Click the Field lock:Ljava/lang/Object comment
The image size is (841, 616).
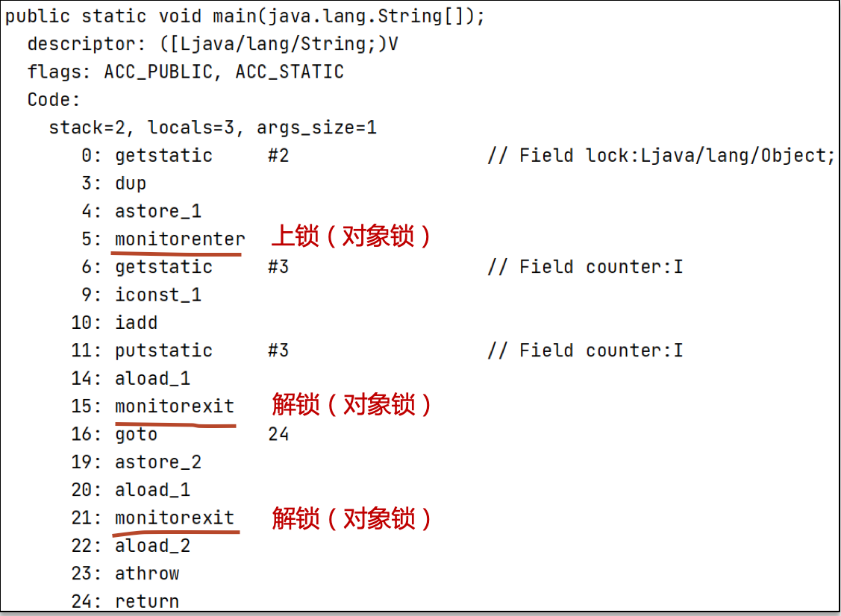(x=660, y=156)
